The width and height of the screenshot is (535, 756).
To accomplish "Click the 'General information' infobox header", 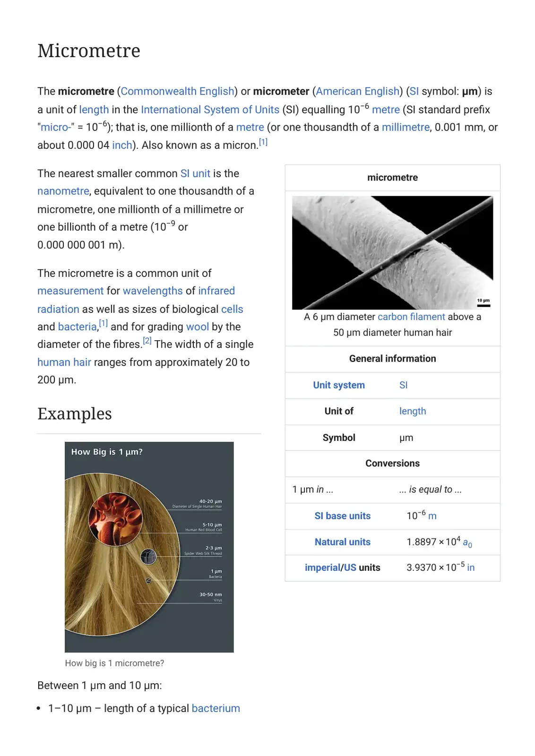I will [392, 359].
